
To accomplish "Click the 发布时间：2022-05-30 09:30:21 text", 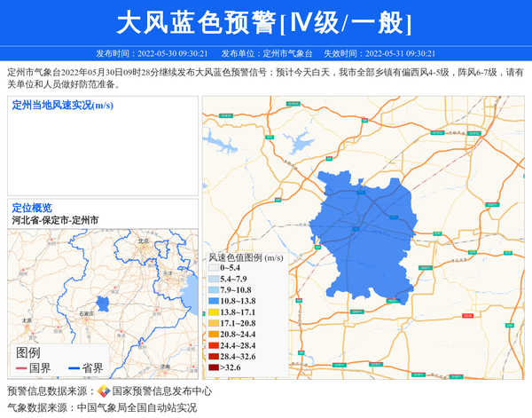I will [x=152, y=53].
